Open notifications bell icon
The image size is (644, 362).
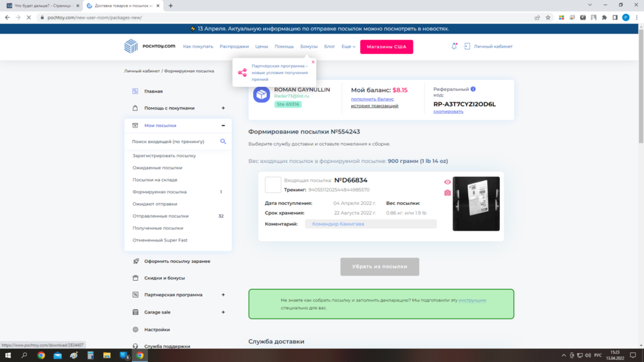pos(454,46)
